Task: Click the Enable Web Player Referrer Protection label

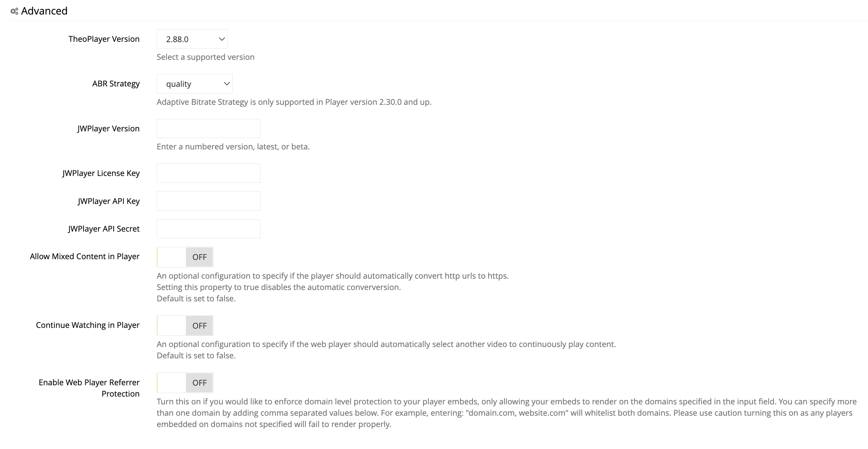Action: [89, 388]
